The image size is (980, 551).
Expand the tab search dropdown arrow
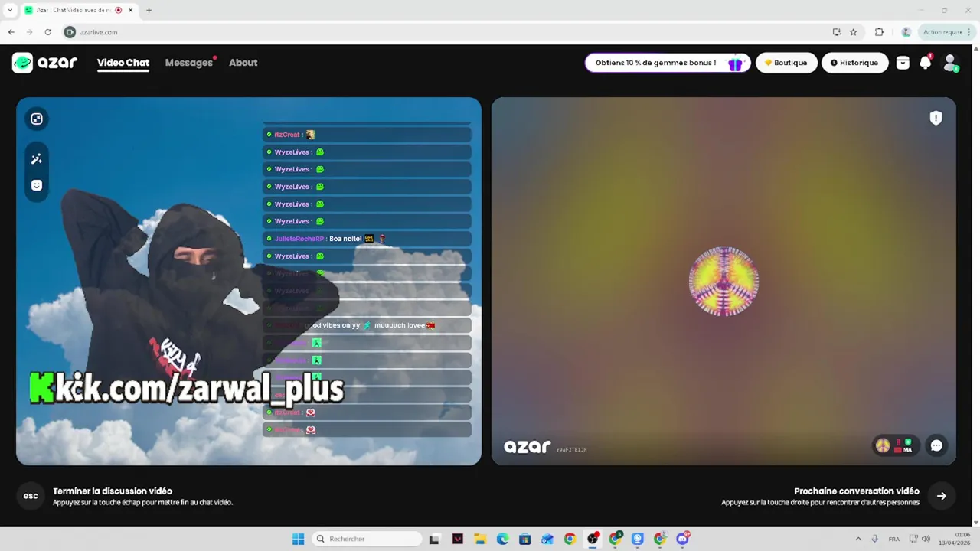tap(10, 10)
